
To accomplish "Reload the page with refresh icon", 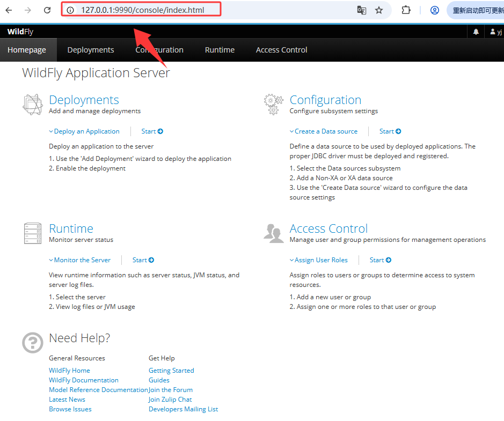I will coord(47,10).
